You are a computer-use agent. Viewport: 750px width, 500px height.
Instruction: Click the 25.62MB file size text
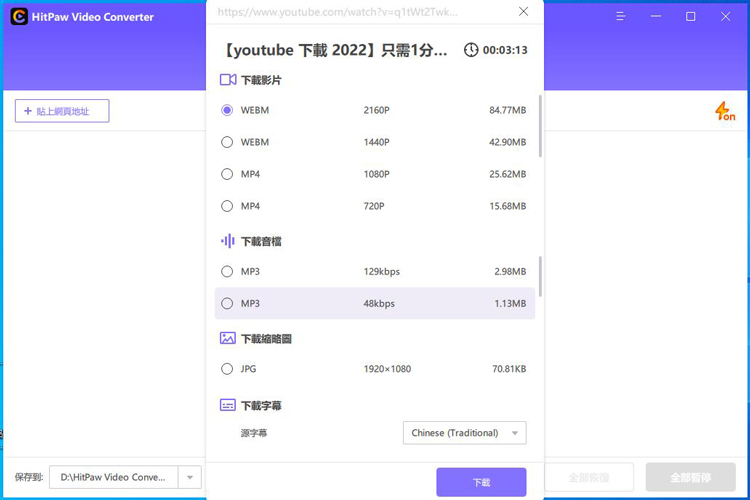tap(507, 174)
